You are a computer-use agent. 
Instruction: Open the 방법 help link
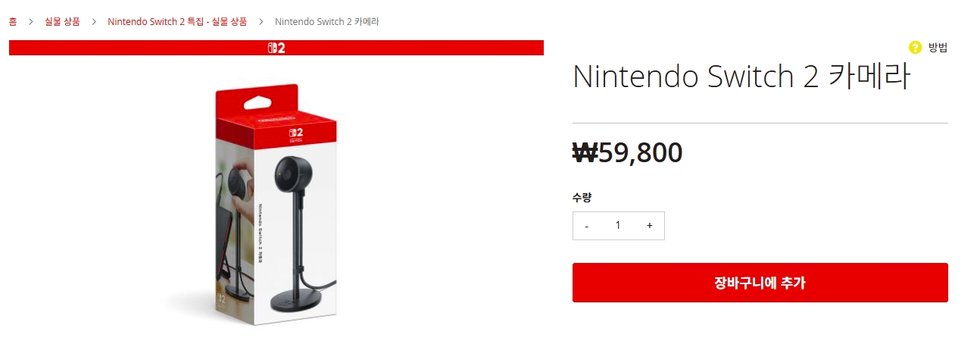tap(938, 48)
